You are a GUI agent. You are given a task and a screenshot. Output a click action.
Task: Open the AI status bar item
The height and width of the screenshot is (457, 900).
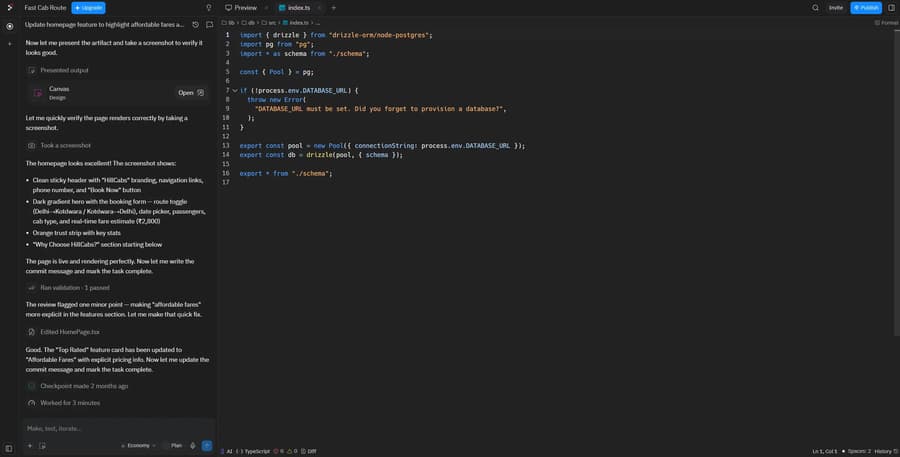[x=226, y=451]
